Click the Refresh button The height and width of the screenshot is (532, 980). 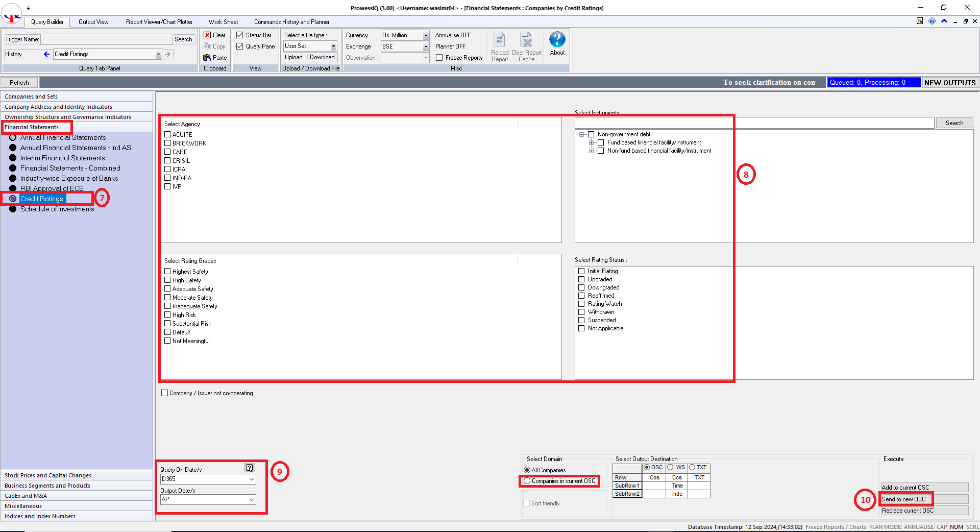pos(19,83)
